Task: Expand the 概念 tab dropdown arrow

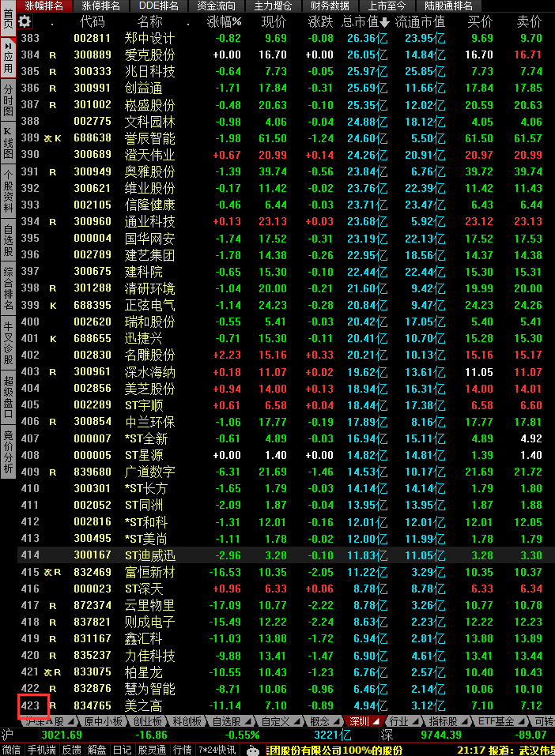Action: click(336, 721)
